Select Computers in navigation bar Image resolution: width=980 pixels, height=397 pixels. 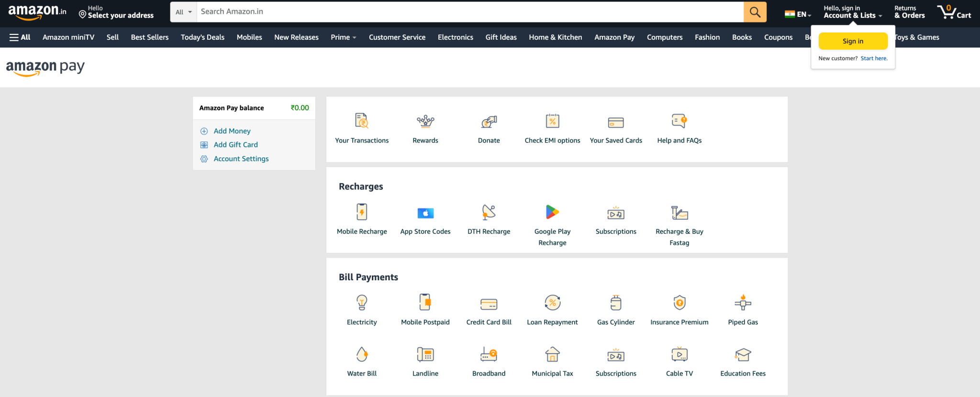click(665, 37)
